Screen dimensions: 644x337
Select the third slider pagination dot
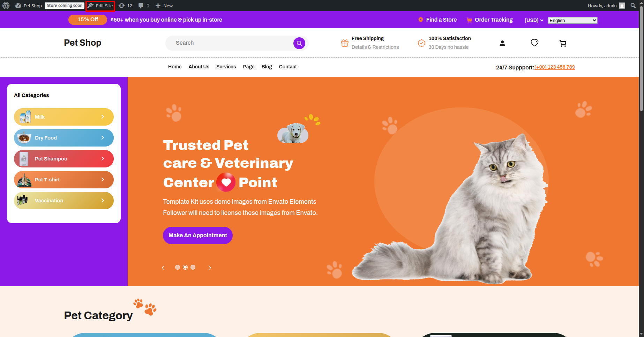click(x=193, y=267)
